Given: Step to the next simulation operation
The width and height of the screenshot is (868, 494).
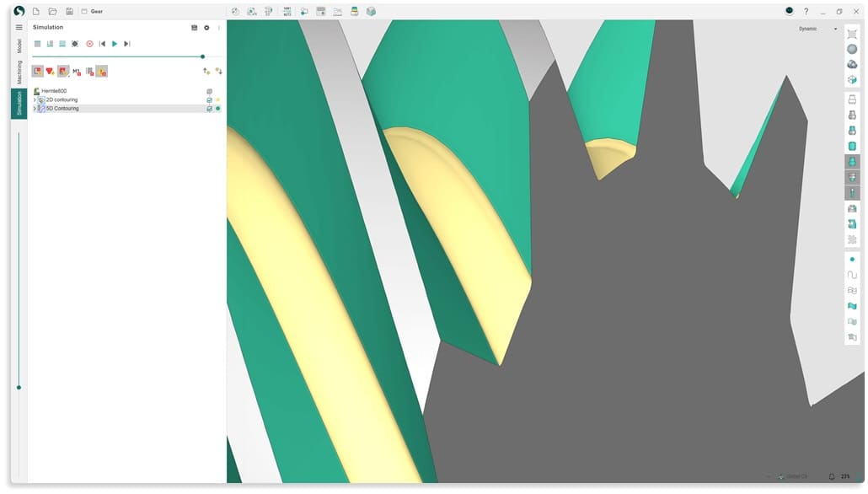Looking at the screenshot, I should pyautogui.click(x=126, y=43).
